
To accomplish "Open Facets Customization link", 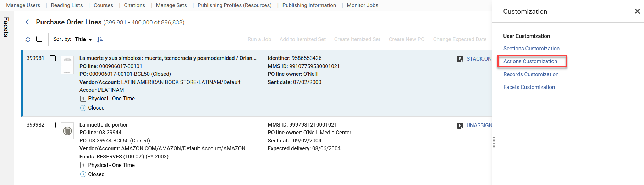I will [x=529, y=87].
